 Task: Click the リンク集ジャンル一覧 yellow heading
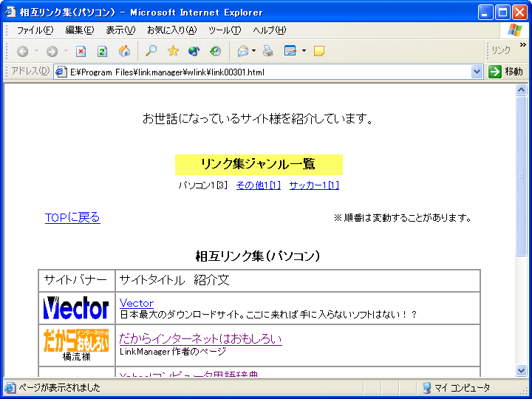click(259, 164)
